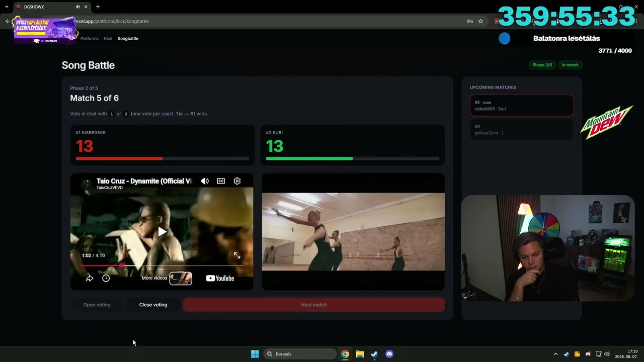Click the Discord system tray icon

pos(588,354)
